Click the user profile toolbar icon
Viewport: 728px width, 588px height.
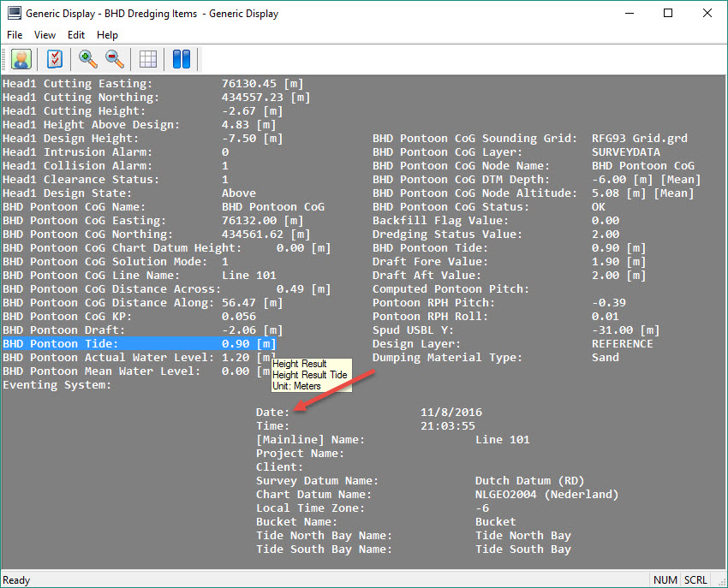point(21,59)
